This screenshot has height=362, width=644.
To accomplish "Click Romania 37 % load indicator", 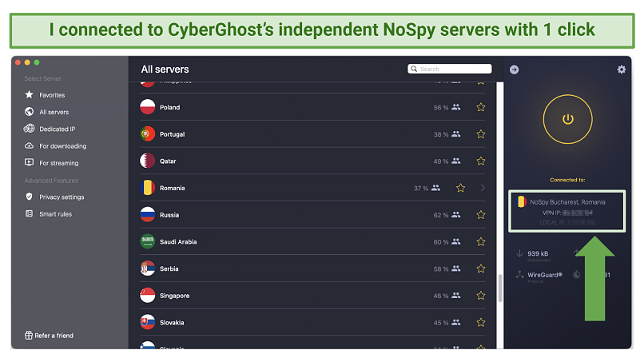I will click(x=427, y=188).
